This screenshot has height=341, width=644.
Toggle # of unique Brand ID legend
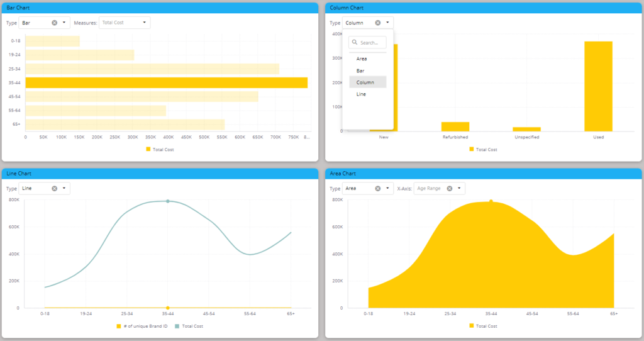[142, 326]
